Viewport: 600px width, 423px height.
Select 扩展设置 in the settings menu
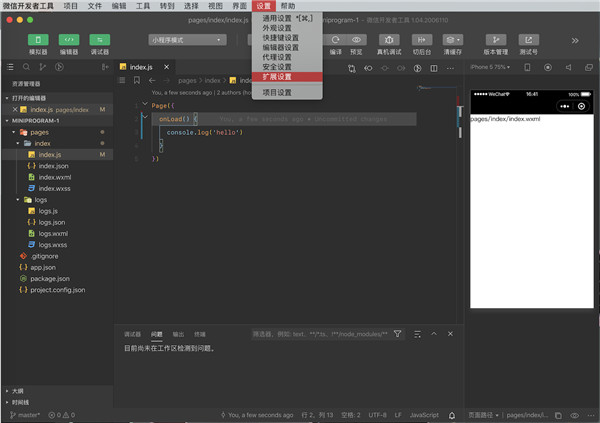point(278,76)
